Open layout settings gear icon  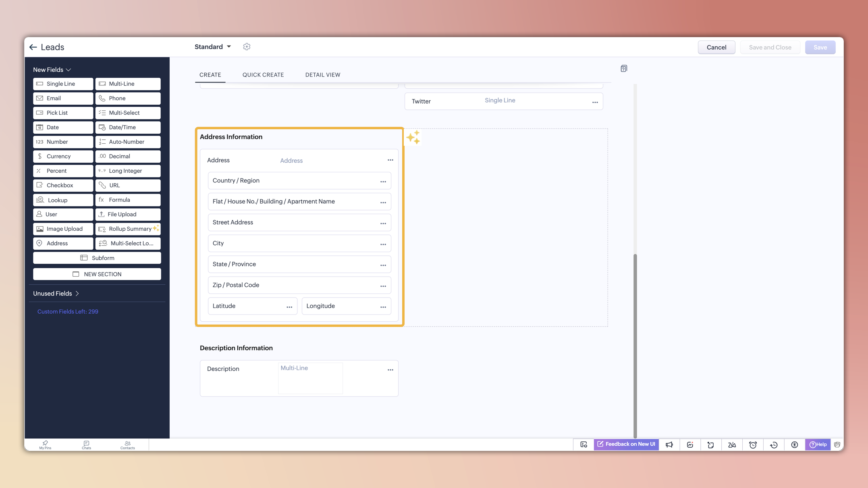247,47
